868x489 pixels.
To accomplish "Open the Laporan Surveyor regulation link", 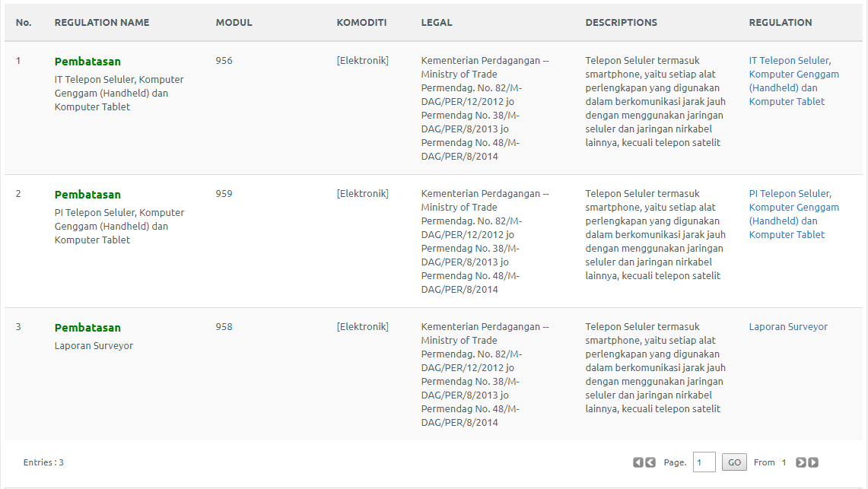I will (788, 327).
